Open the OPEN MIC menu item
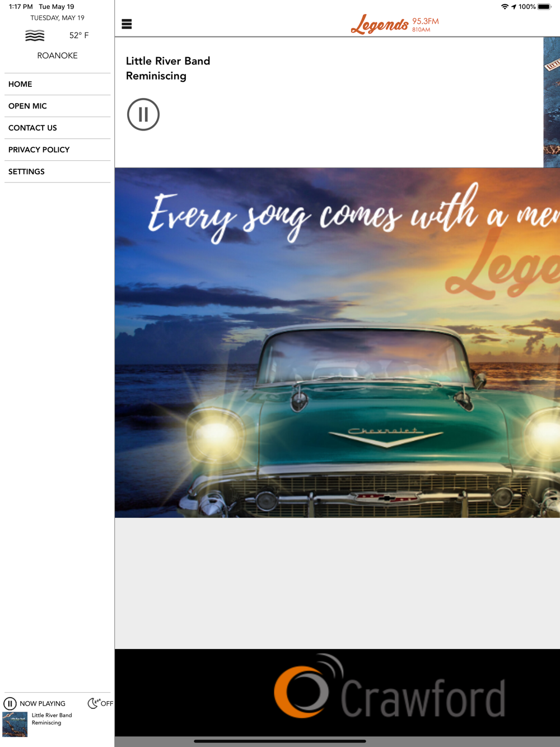The image size is (560, 747). 57,106
